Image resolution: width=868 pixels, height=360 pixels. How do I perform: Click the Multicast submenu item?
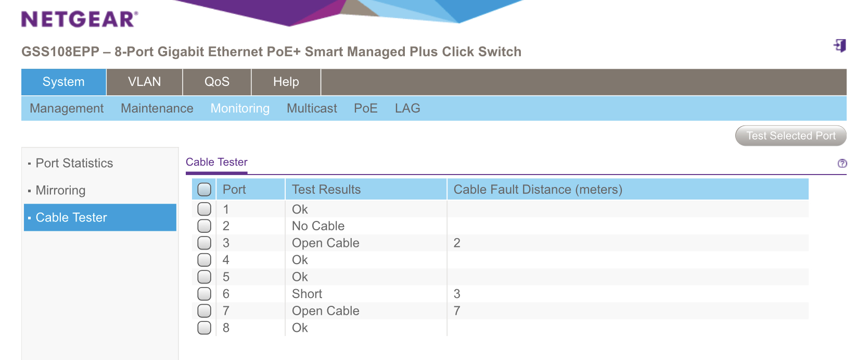[312, 108]
